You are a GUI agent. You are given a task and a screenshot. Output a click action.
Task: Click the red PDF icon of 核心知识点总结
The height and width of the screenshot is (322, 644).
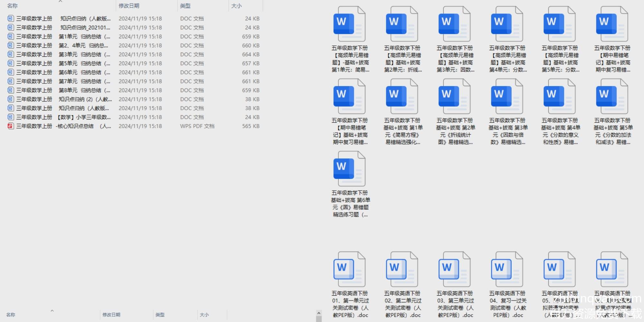click(x=11, y=126)
